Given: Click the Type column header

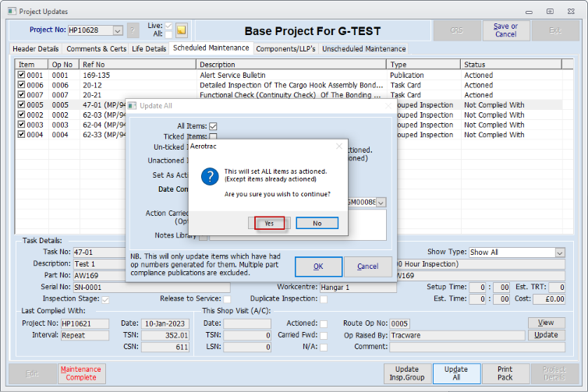Looking at the screenshot, I should [x=423, y=65].
